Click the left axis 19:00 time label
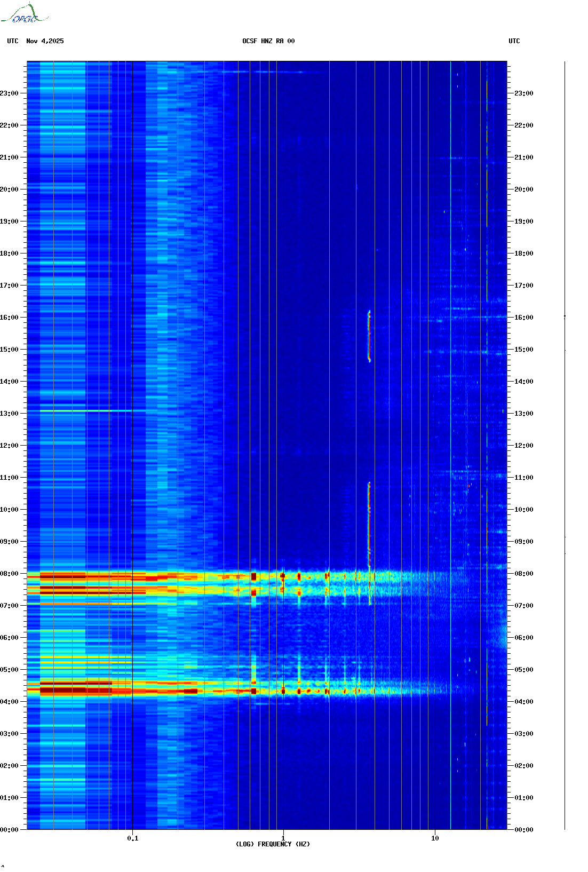 pos(9,221)
